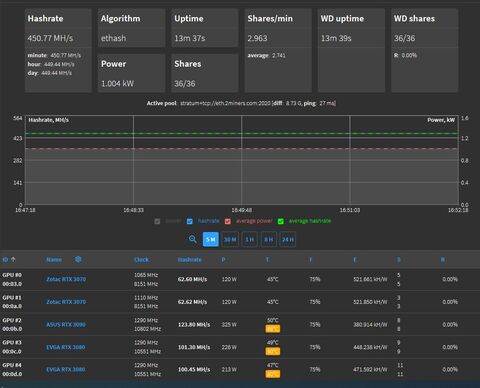The width and height of the screenshot is (480, 388).
Task: Click GPU #4 orange memory temperature badge
Action: coord(273,374)
